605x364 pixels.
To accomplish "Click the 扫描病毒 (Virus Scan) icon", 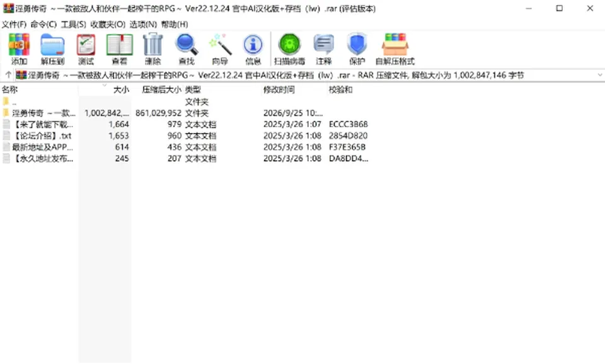I will click(289, 45).
